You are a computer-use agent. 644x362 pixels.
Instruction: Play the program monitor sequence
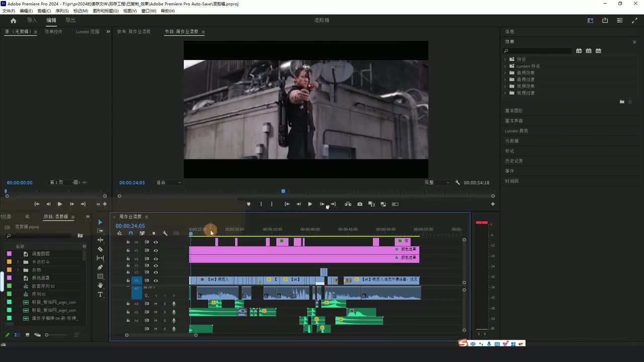click(310, 204)
